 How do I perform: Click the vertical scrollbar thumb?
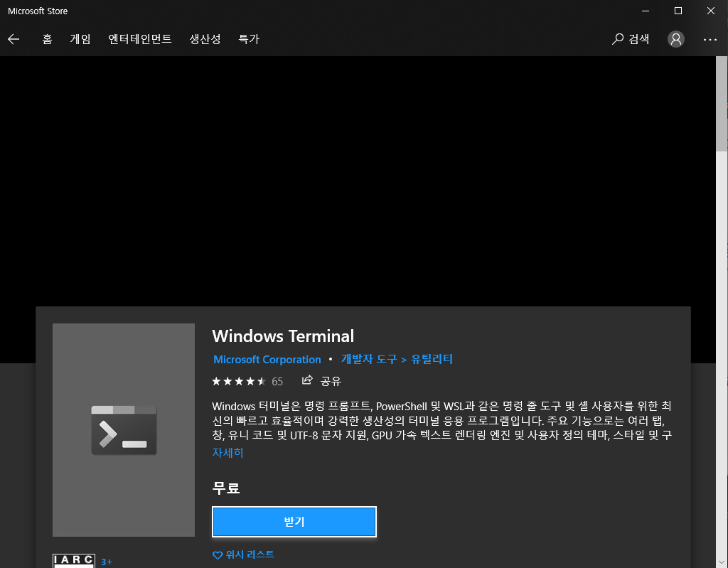722,104
